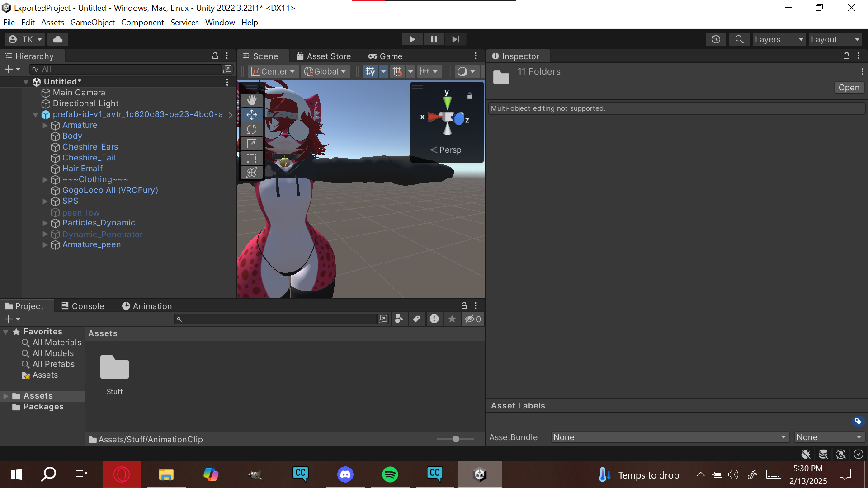Open the TK account dropdown

click(25, 39)
